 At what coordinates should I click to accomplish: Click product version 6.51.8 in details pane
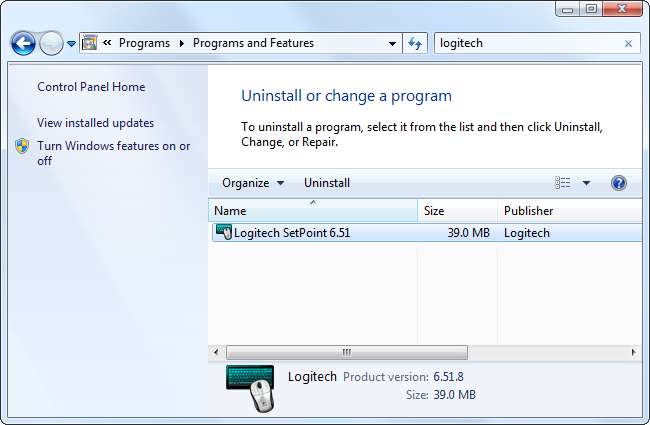point(448,376)
